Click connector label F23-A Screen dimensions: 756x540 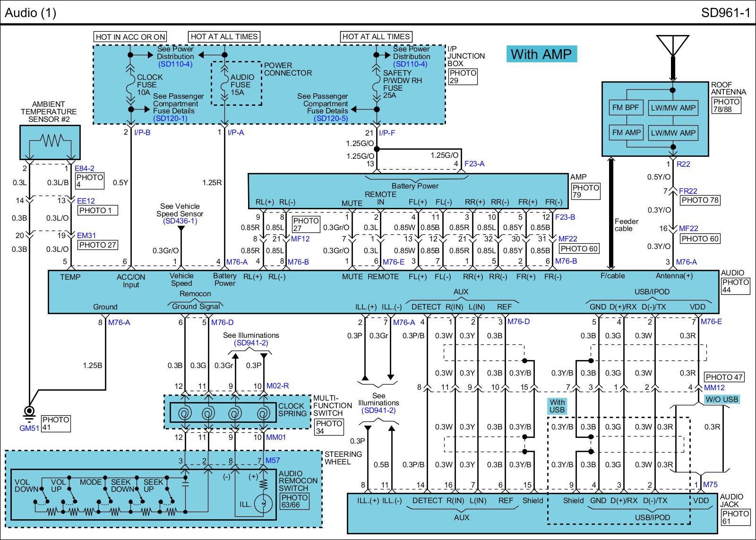pyautogui.click(x=474, y=164)
